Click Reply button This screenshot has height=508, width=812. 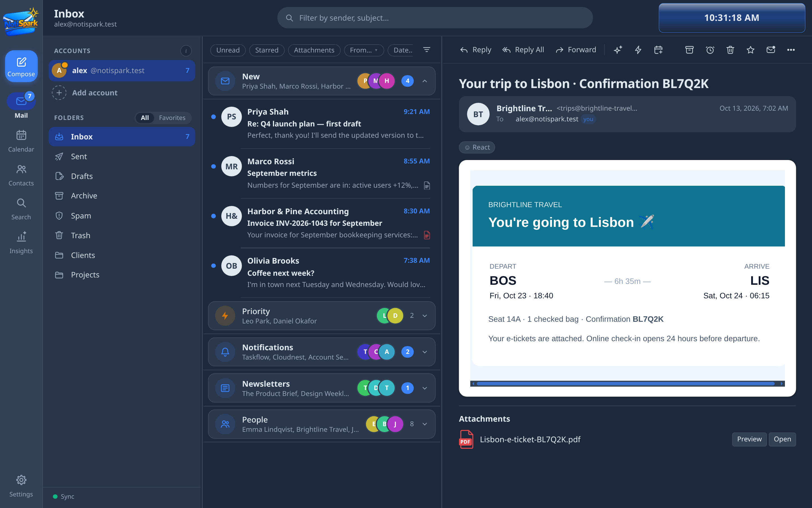click(475, 50)
